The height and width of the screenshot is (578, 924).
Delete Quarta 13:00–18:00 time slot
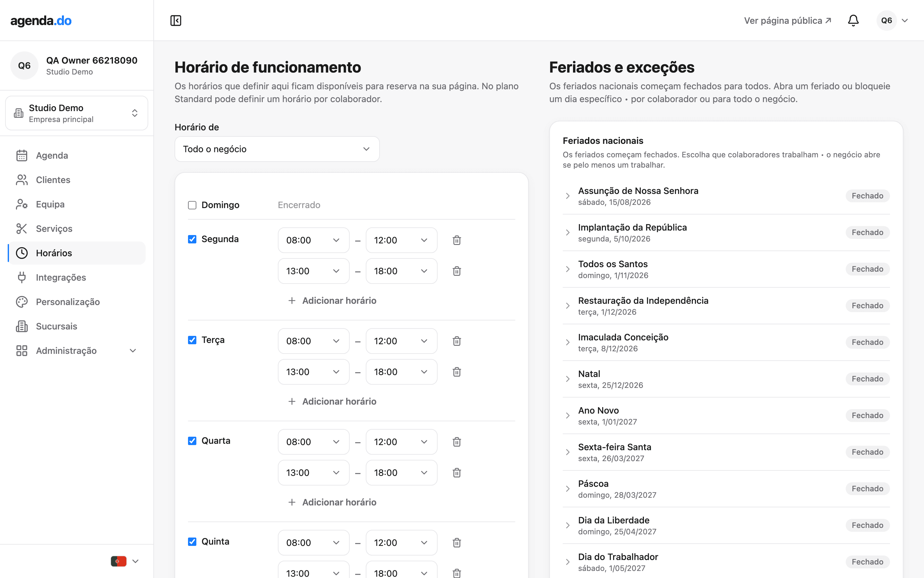click(x=457, y=473)
